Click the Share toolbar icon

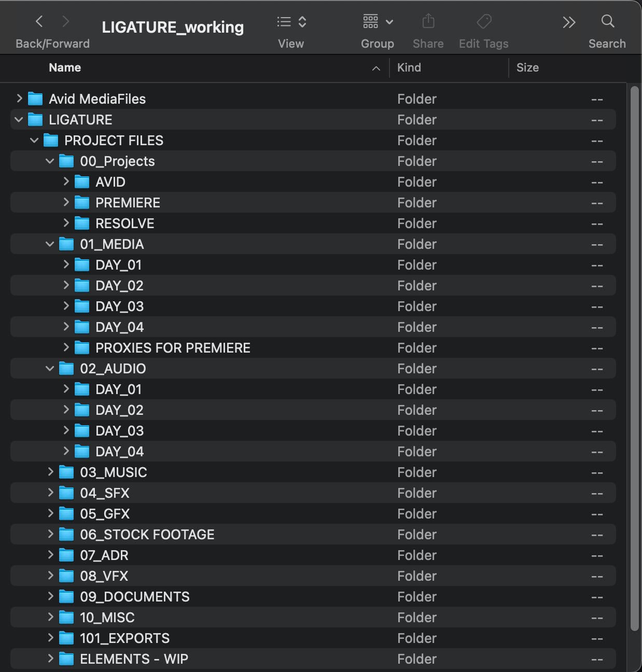pos(428,21)
